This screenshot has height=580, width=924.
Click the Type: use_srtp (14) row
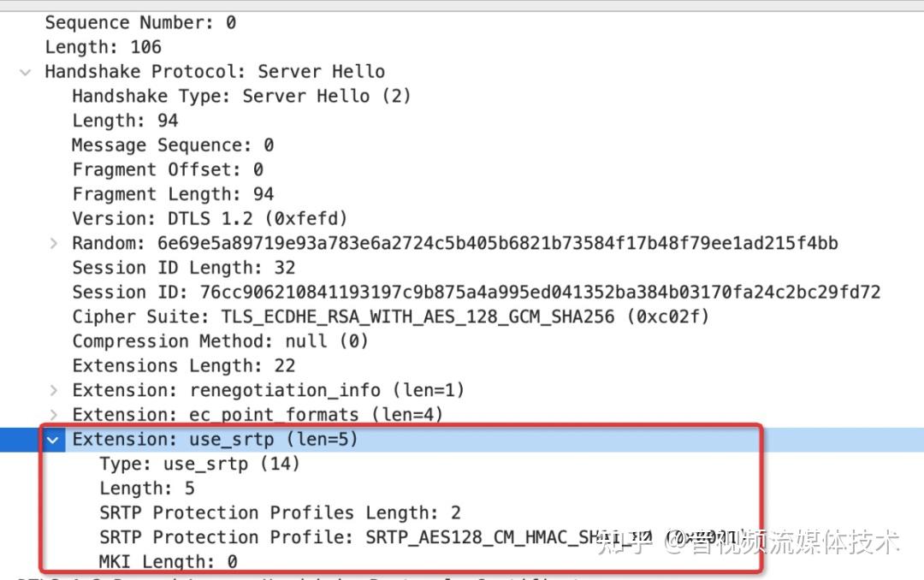192,463
